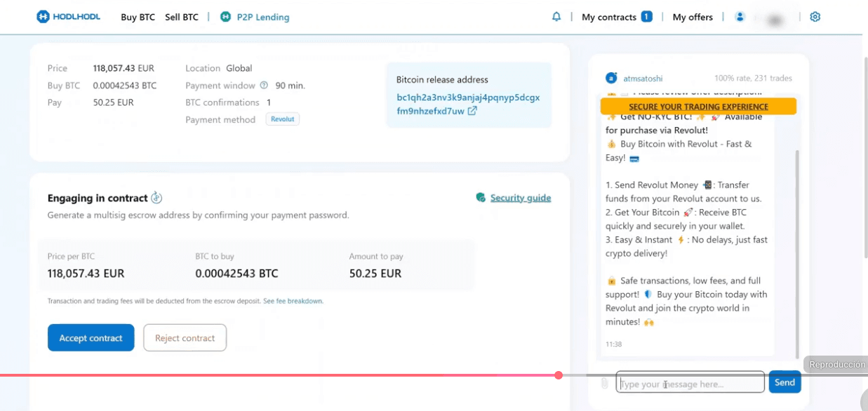This screenshot has width=868, height=411.
Task: Click atmsatoshi's avatar icon in chat
Action: click(611, 78)
